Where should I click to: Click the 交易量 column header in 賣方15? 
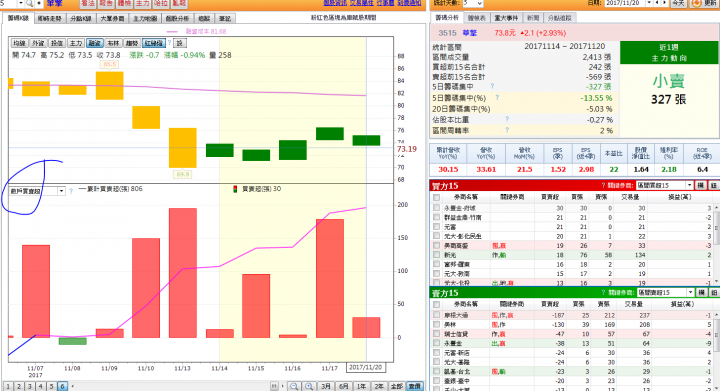point(634,304)
